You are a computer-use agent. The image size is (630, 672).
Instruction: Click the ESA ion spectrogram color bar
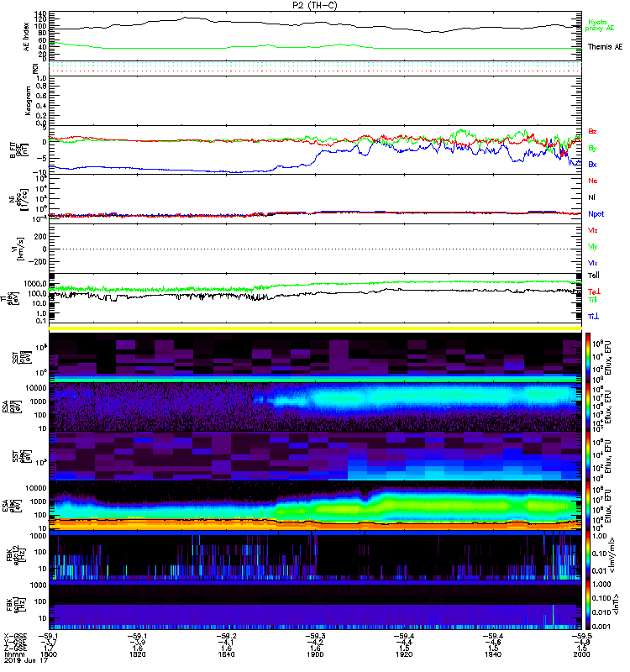[x=588, y=407]
